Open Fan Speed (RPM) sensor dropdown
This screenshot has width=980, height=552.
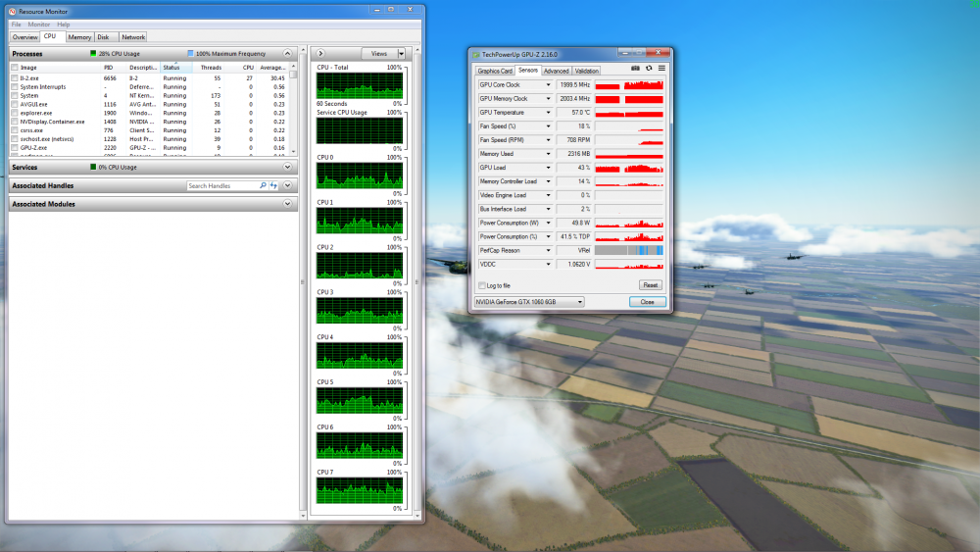tap(548, 140)
